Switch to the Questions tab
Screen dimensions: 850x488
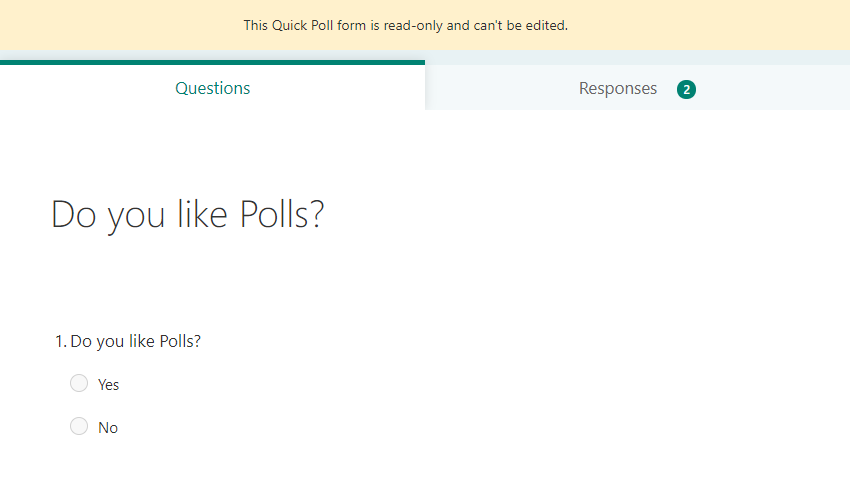212,88
